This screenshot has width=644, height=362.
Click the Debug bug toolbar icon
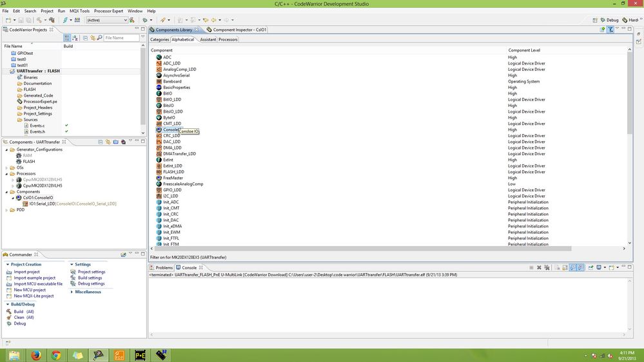coord(144,20)
